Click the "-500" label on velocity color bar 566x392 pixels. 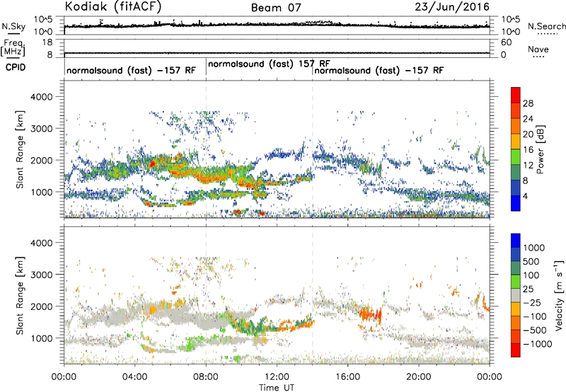point(535,330)
